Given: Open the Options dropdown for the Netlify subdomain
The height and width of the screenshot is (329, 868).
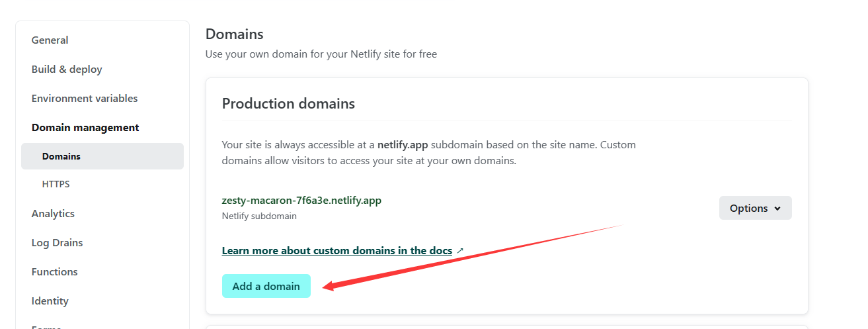Looking at the screenshot, I should tap(755, 208).
